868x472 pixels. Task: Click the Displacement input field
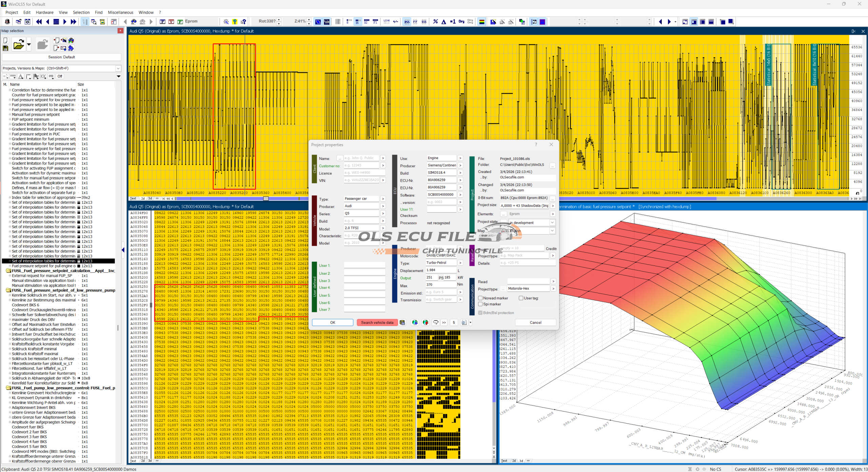(x=441, y=270)
